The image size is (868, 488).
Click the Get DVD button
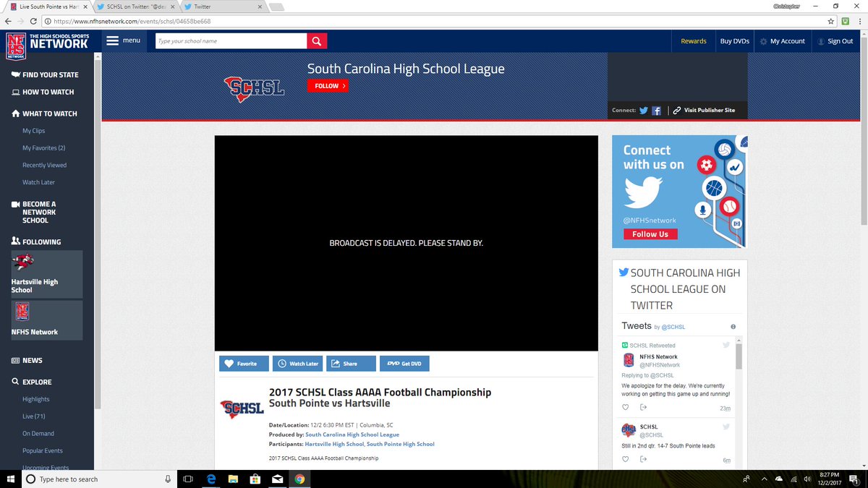coord(404,364)
